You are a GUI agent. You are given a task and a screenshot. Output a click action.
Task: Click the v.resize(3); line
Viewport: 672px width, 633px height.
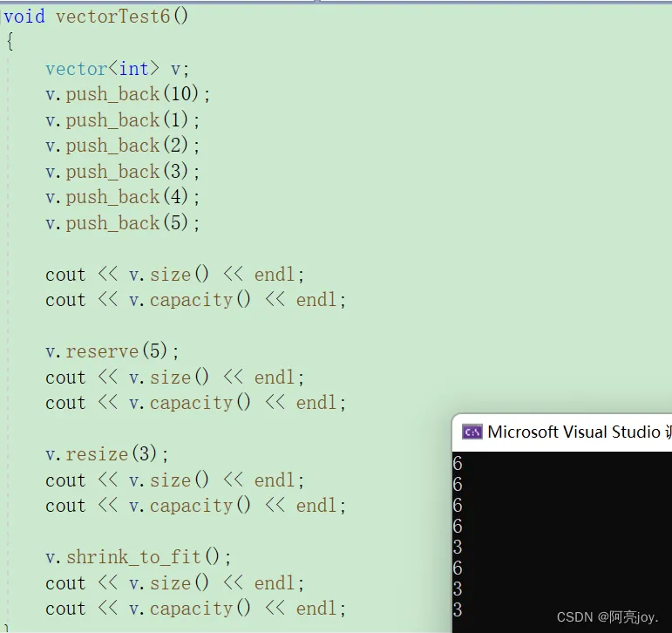[x=107, y=454]
